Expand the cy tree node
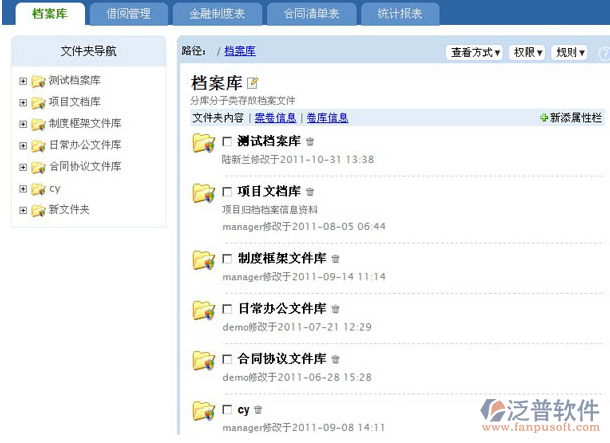 [23, 189]
